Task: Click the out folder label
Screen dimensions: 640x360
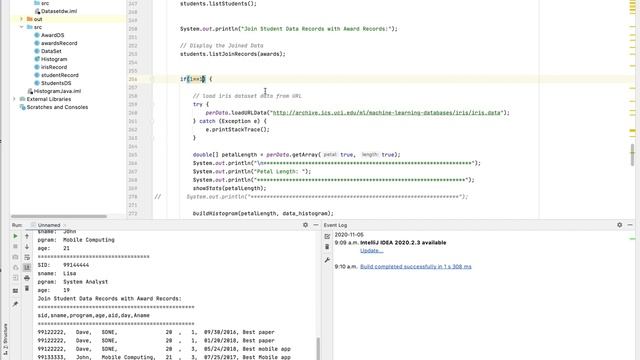Action: (38, 19)
